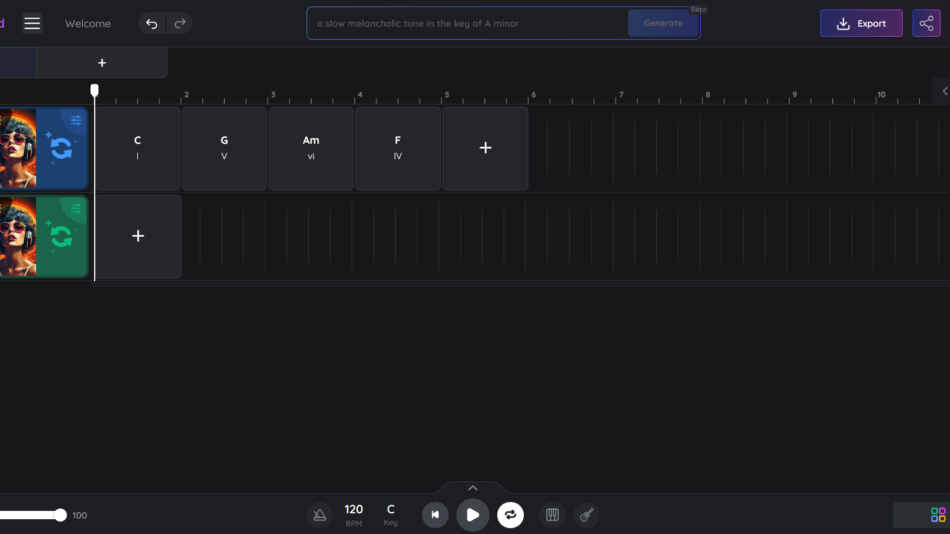Open the BPM tempo setting 120
The image size is (950, 534).
pos(353,514)
